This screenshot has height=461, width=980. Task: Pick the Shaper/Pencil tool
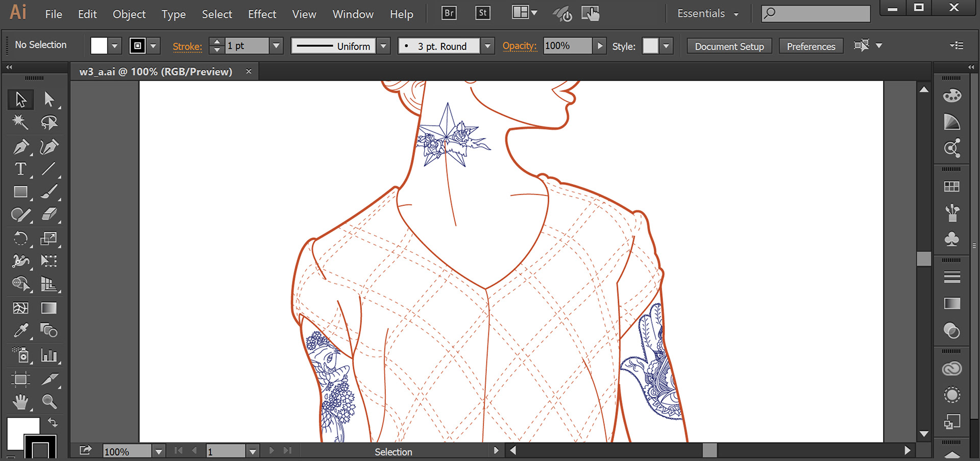pyautogui.click(x=20, y=215)
